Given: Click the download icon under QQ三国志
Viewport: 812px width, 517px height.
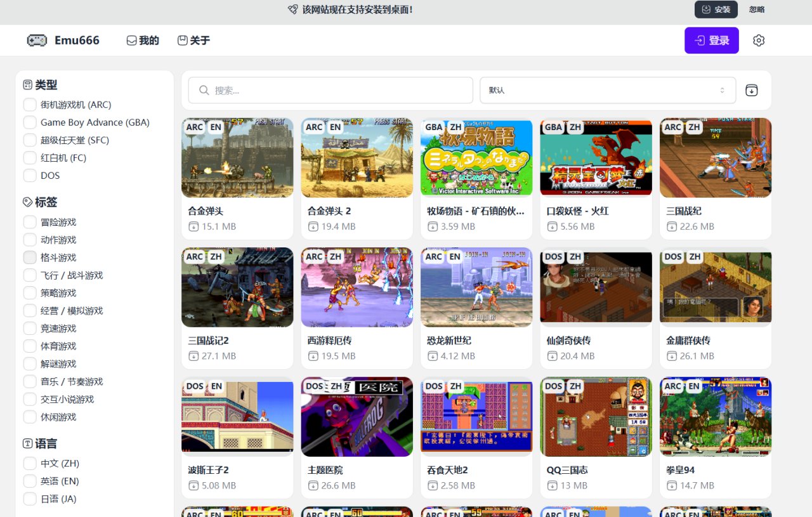Looking at the screenshot, I should (552, 485).
